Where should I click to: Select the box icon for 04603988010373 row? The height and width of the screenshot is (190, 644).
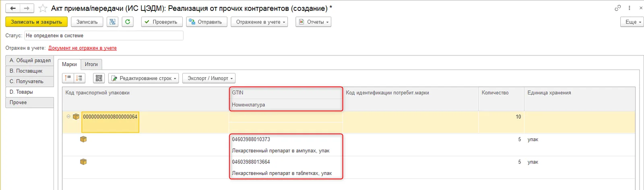(83, 139)
